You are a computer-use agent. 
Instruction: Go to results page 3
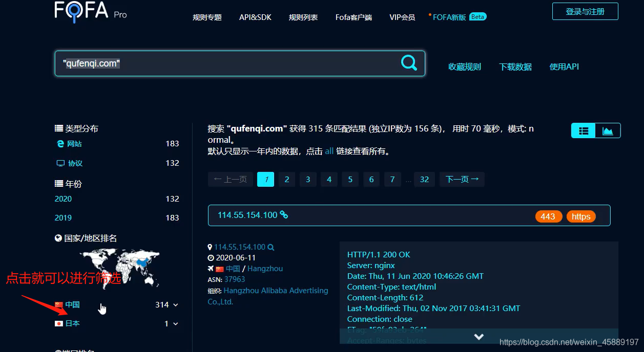[x=308, y=179]
